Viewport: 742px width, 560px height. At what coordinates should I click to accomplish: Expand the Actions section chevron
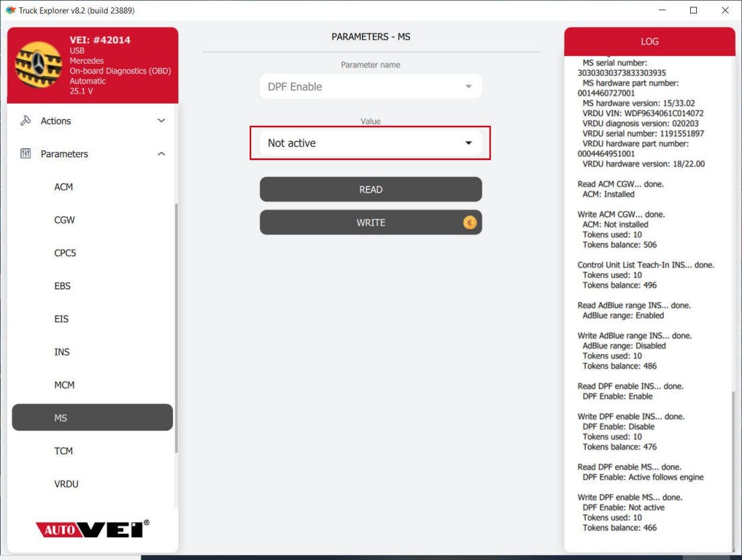click(161, 121)
